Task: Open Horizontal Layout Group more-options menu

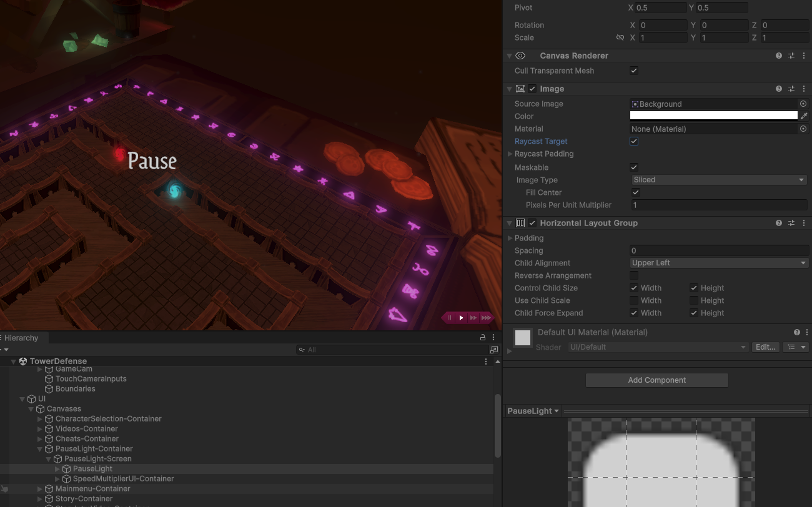Action: [x=803, y=223]
